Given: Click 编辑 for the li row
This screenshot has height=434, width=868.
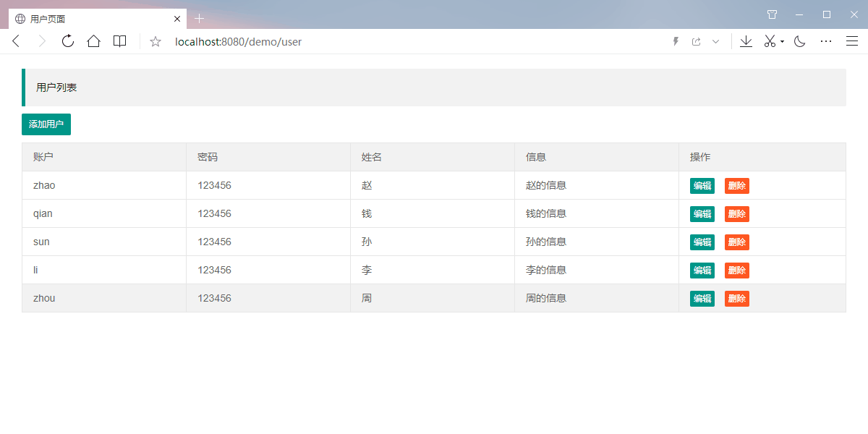Looking at the screenshot, I should tap(702, 271).
